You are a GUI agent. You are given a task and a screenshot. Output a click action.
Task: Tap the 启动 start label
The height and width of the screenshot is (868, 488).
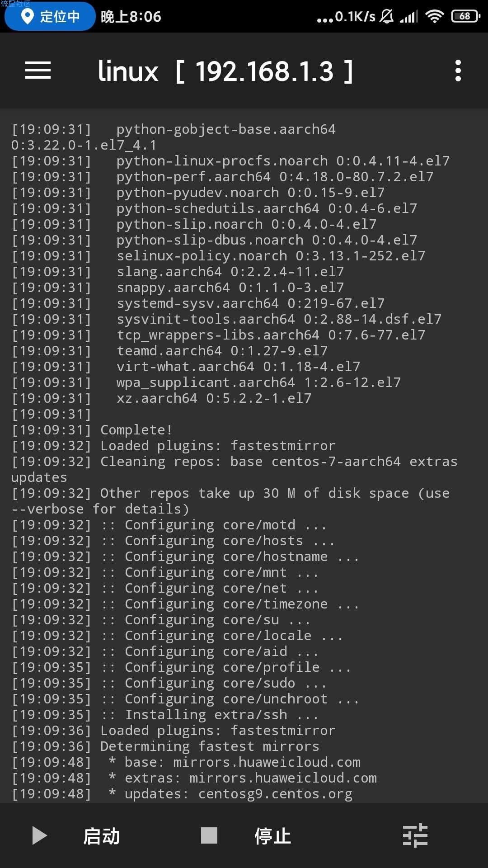(102, 836)
